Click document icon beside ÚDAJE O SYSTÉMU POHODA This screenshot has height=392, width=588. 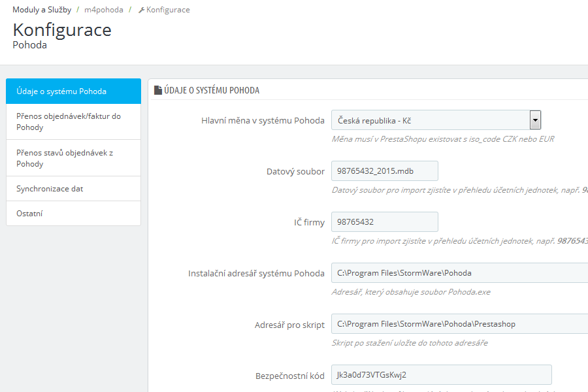158,90
